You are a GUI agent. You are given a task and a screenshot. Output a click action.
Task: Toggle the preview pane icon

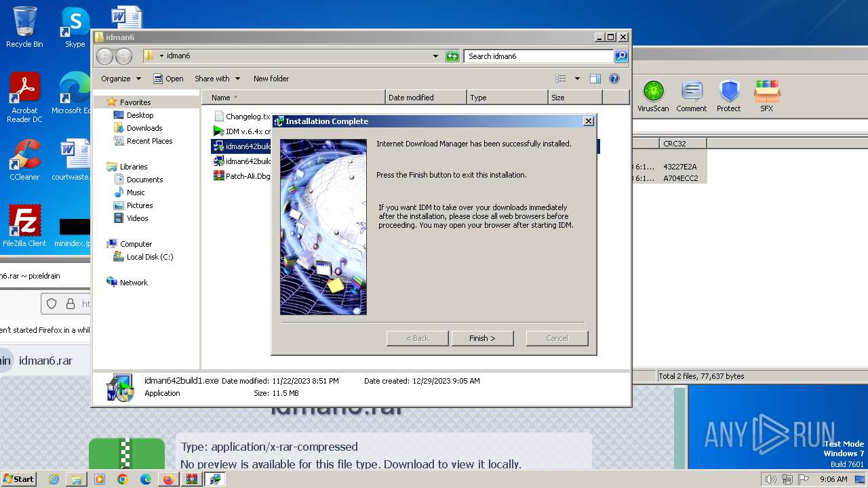tap(595, 79)
